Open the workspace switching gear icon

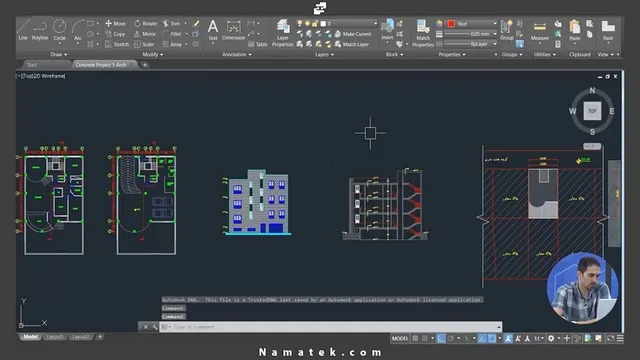[x=551, y=338]
